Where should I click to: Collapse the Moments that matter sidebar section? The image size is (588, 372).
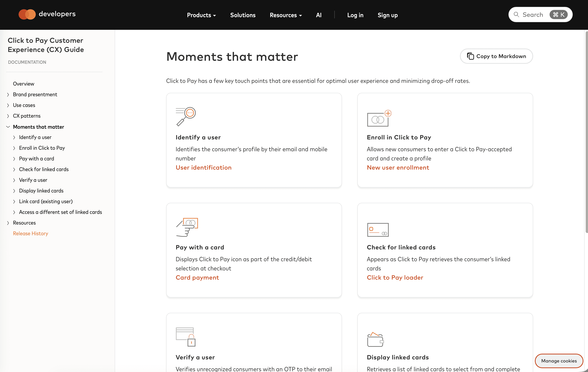pos(8,127)
